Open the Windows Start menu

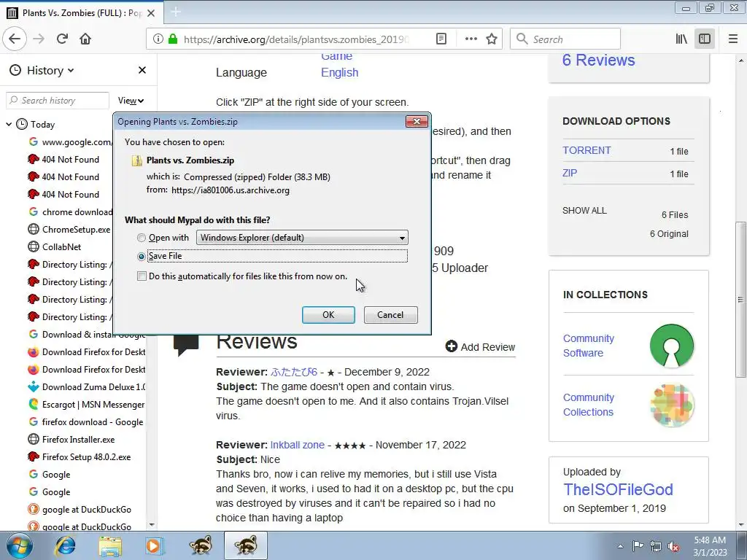coord(19,545)
